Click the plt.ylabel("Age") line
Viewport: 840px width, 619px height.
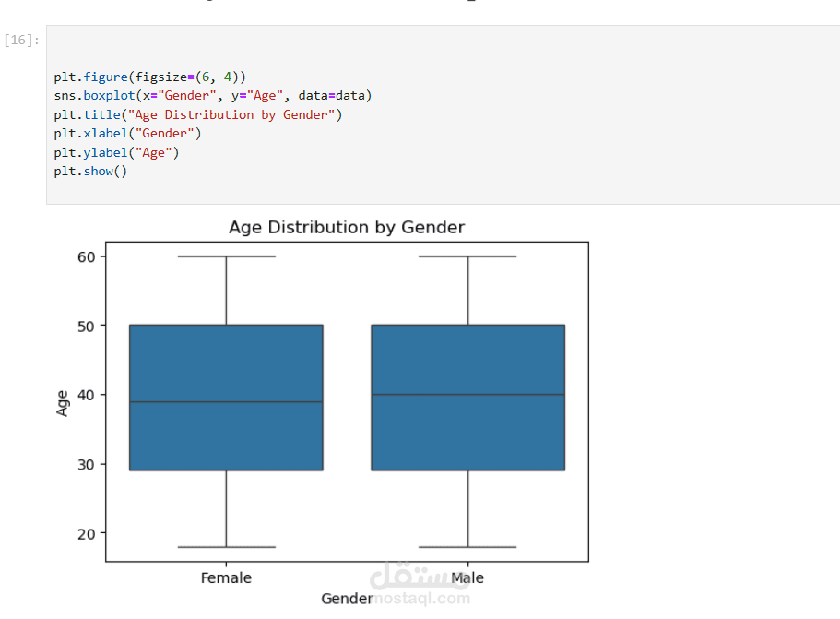[116, 153]
